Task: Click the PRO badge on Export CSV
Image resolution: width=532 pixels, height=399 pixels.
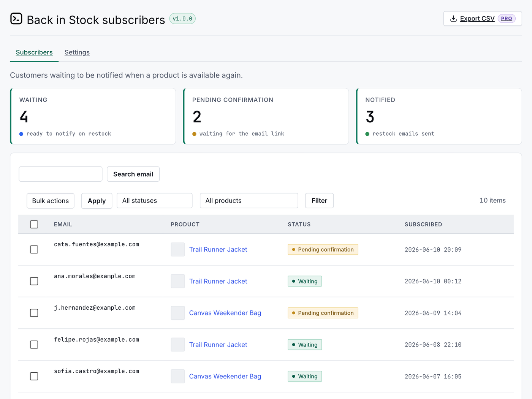Action: coord(506,19)
